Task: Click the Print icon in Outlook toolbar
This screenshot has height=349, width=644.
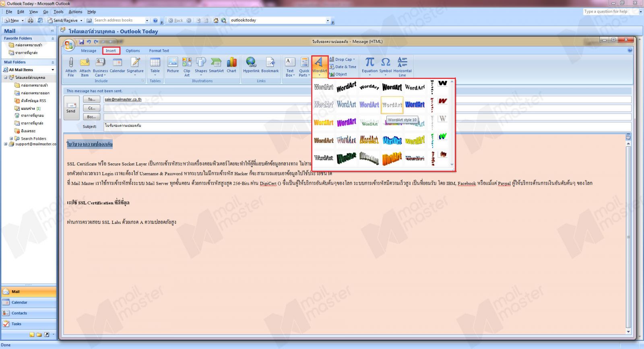Action: (x=31, y=20)
